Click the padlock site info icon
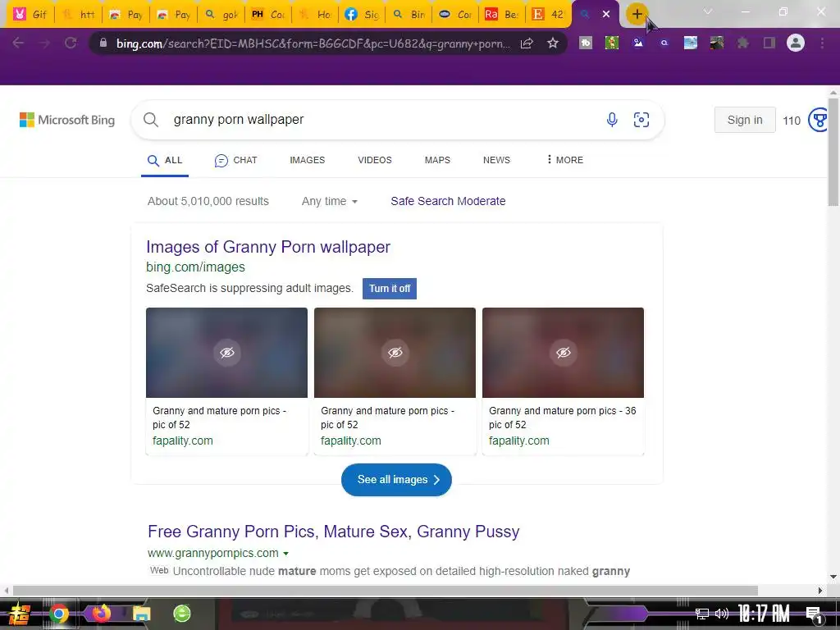The height and width of the screenshot is (630, 840). point(103,43)
